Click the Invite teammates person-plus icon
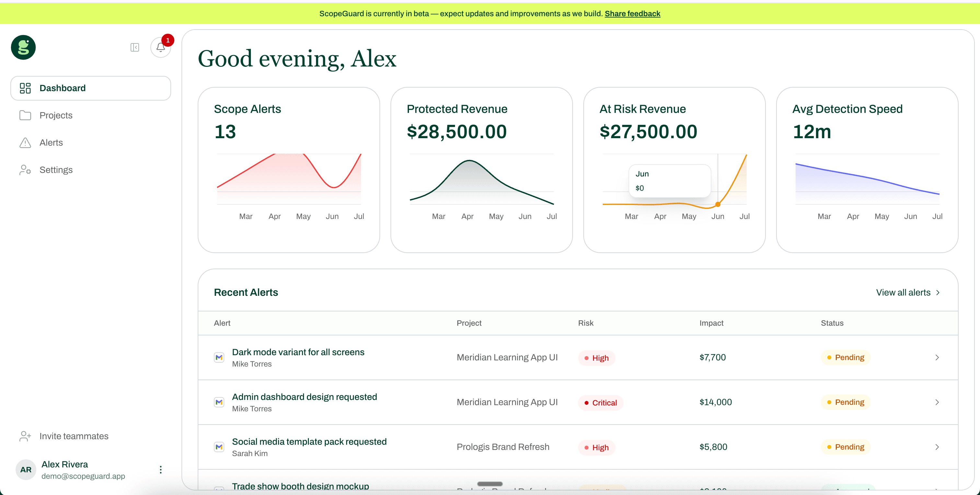Viewport: 980px width, 495px height. click(x=25, y=436)
